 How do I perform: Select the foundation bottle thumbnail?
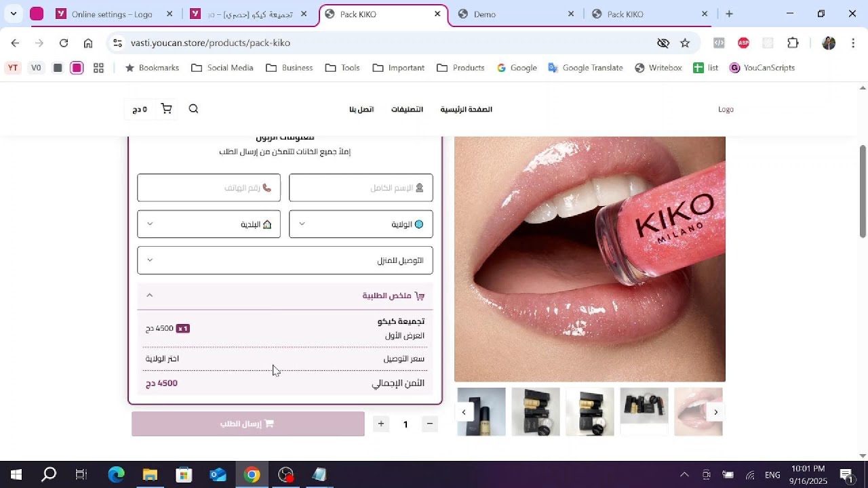[481, 411]
